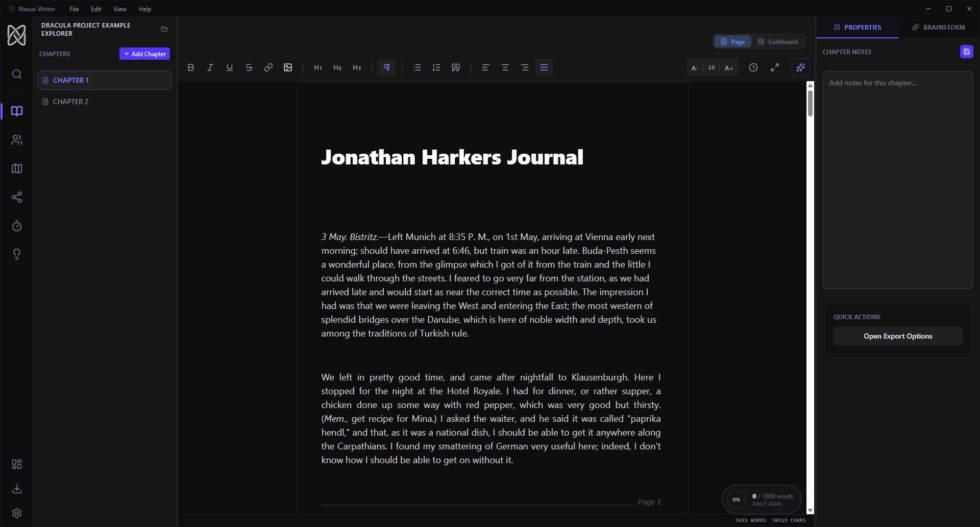The width and height of the screenshot is (980, 527).
Task: Underline the selected text
Action: [x=230, y=67]
